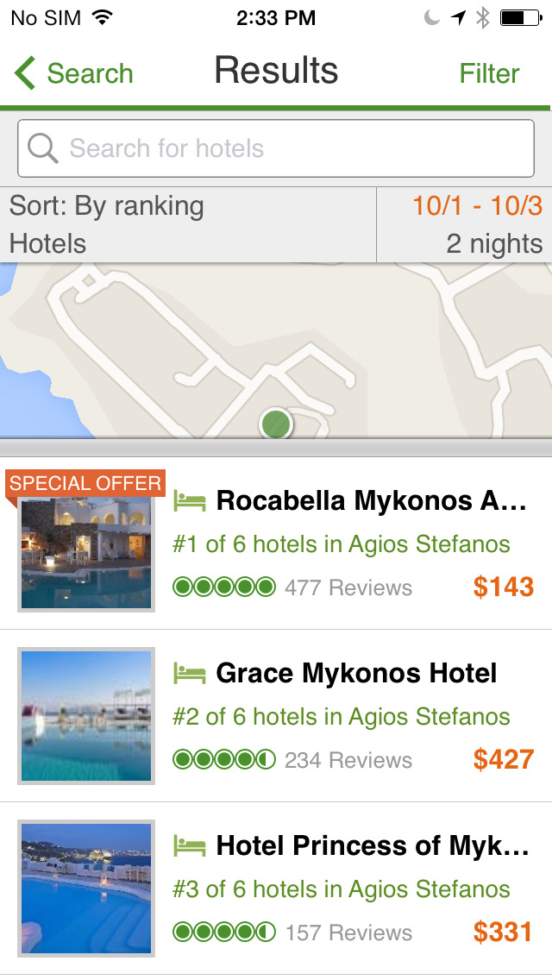The width and height of the screenshot is (552, 980).
Task: Open Sort: By ranking selector
Action: click(x=107, y=206)
